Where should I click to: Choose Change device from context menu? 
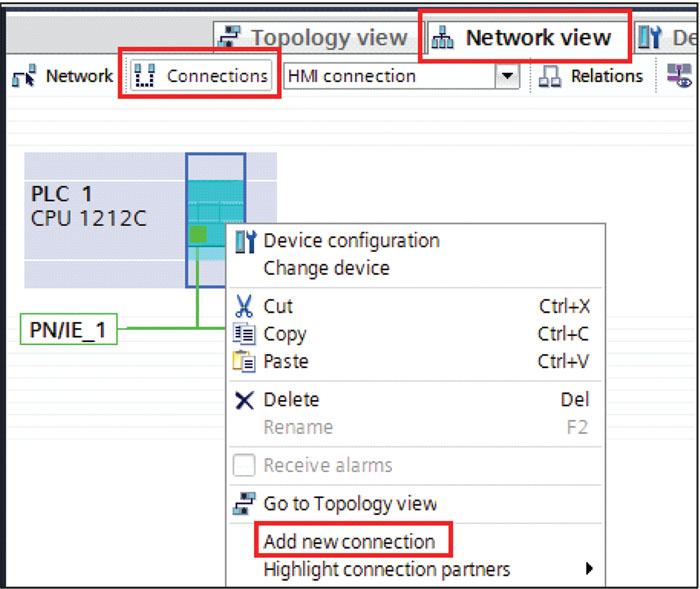(326, 268)
